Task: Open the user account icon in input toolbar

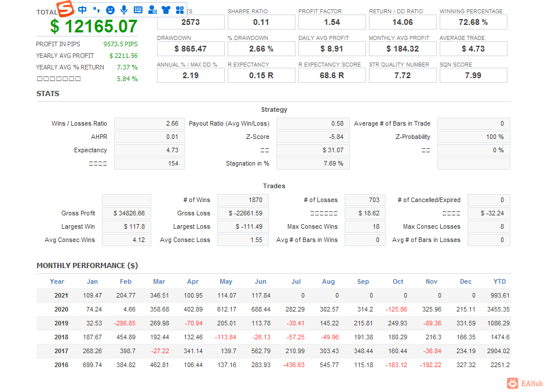Action: [x=152, y=10]
